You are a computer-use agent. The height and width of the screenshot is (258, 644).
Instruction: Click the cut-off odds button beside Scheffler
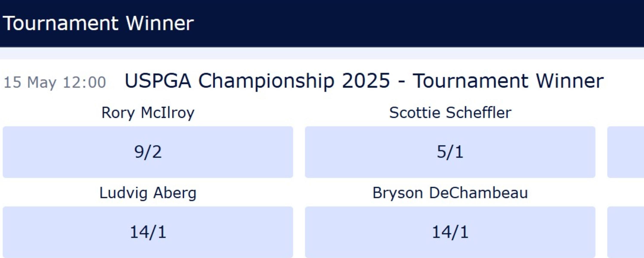(626, 152)
